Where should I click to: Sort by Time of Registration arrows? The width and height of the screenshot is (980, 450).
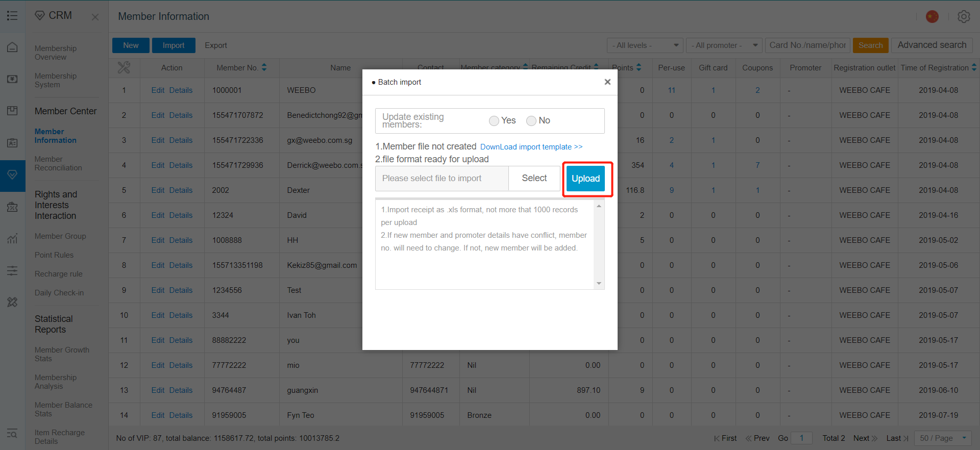(974, 67)
